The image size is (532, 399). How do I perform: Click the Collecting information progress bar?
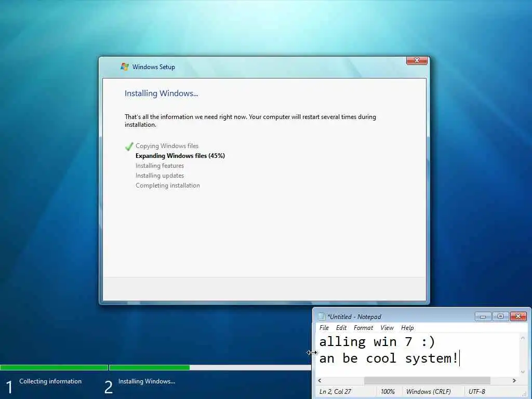point(54,367)
